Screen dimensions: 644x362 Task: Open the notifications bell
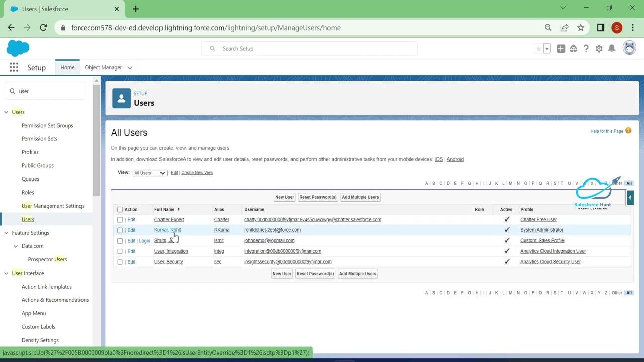pyautogui.click(x=612, y=49)
